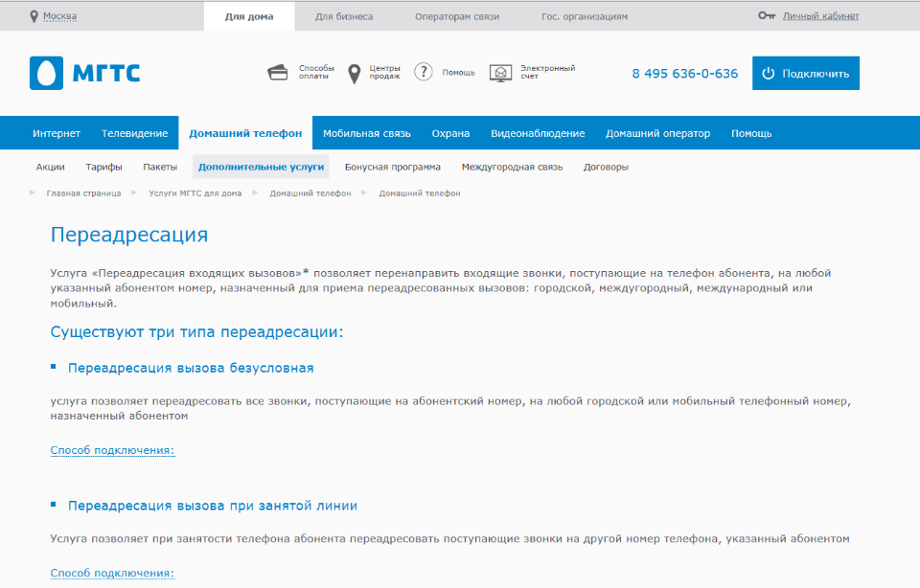Click the location pin icon beside Москва
The image size is (920, 588).
pos(34,16)
